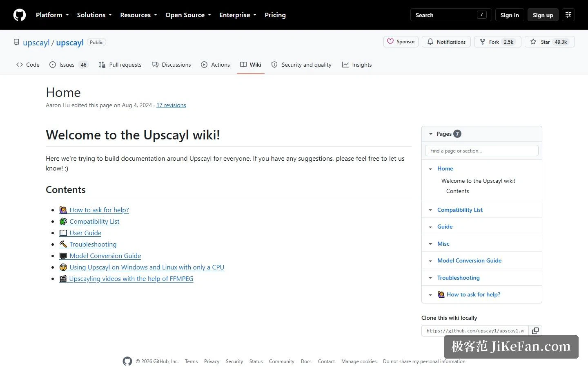Expand How to ask for help chevron
This screenshot has height=368, width=588.
pyautogui.click(x=430, y=295)
